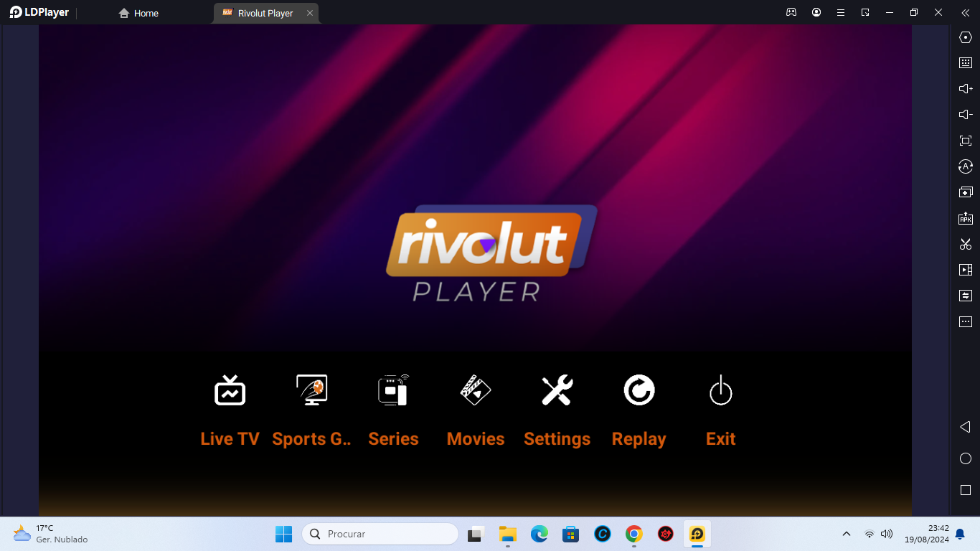
Task: Click the Live TV label
Action: pyautogui.click(x=230, y=439)
